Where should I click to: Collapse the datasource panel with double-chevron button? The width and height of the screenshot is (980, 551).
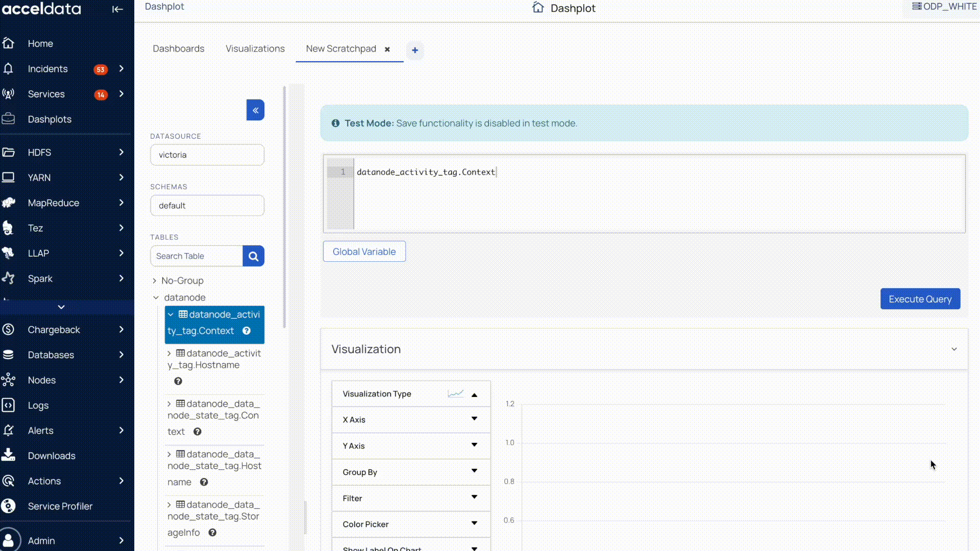point(255,110)
